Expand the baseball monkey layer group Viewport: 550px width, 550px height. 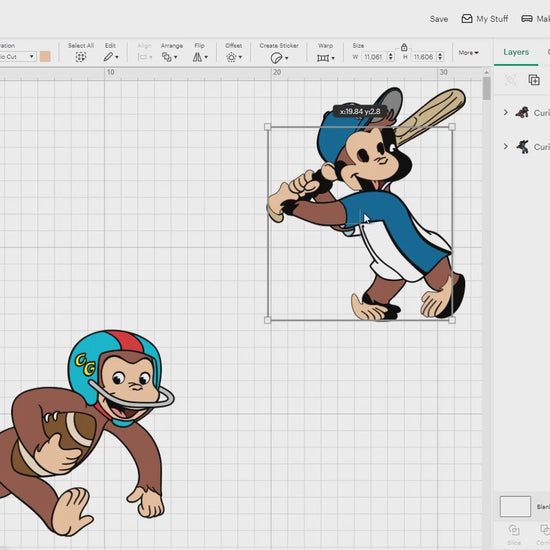505,146
